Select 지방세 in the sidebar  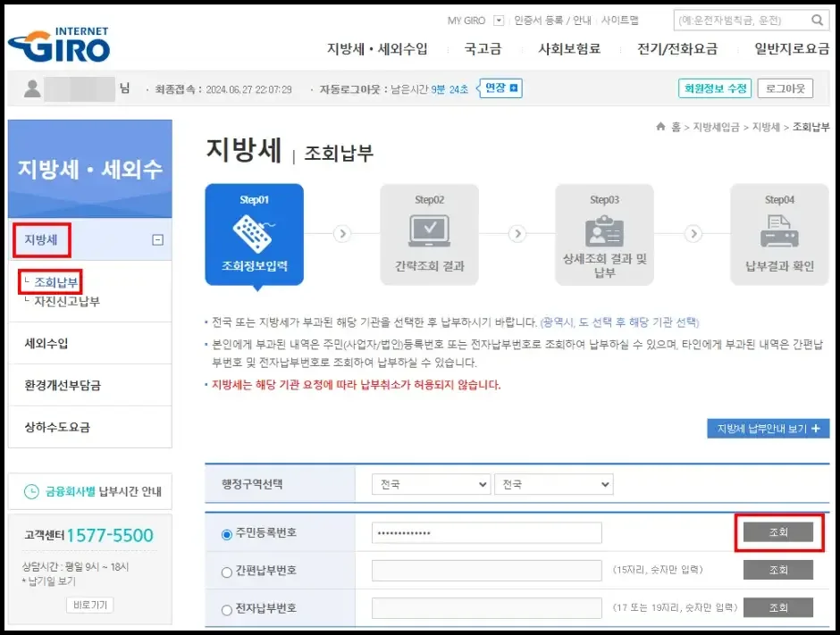pyautogui.click(x=41, y=240)
